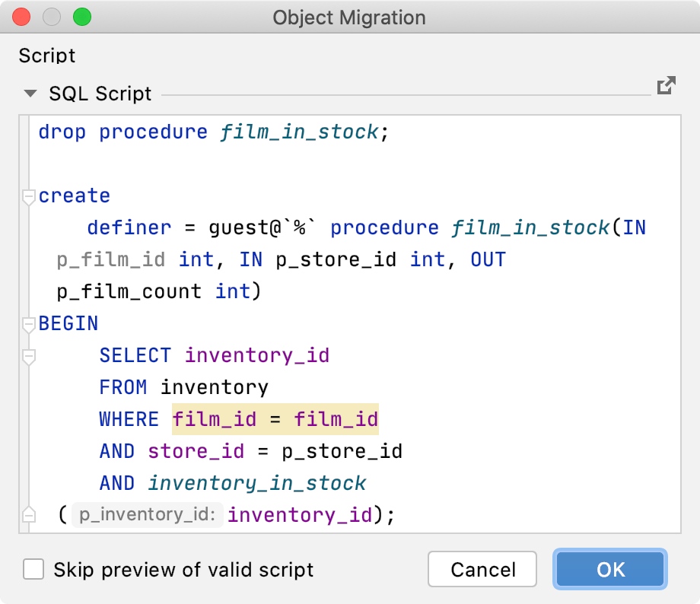The image size is (700, 604).
Task: Collapse the create statement using its gutter fold
Action: click(x=28, y=196)
